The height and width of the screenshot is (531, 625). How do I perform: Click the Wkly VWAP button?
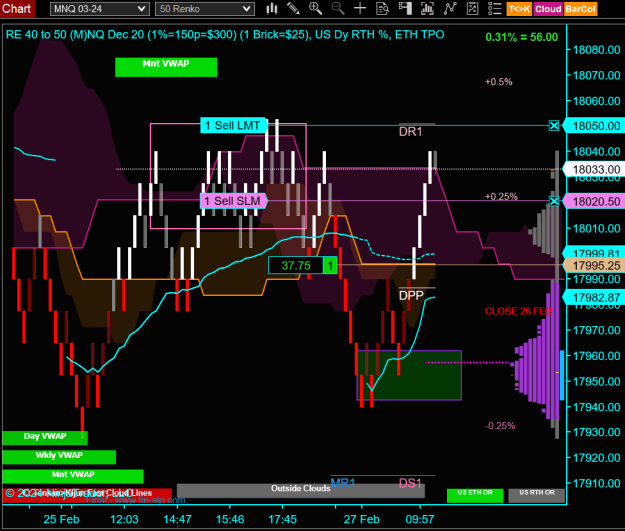point(59,457)
